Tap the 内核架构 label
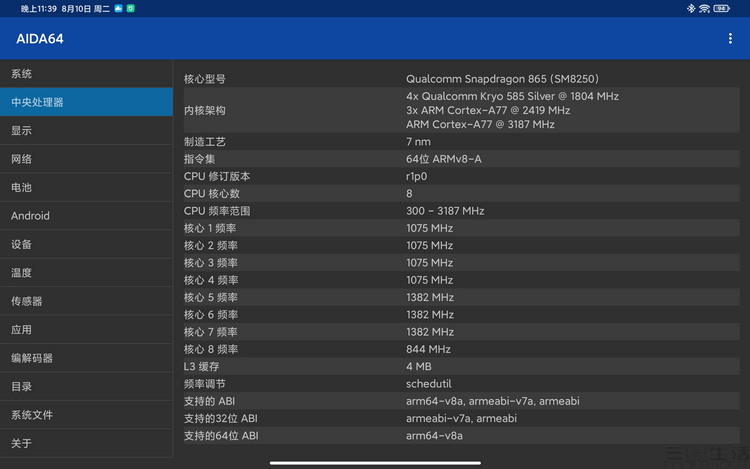 pyautogui.click(x=204, y=110)
